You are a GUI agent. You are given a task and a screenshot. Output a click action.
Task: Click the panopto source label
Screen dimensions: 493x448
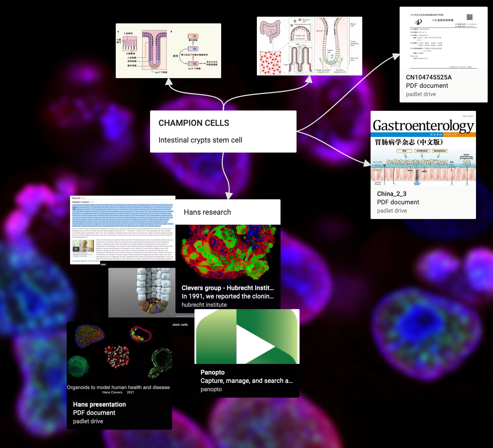(x=211, y=389)
